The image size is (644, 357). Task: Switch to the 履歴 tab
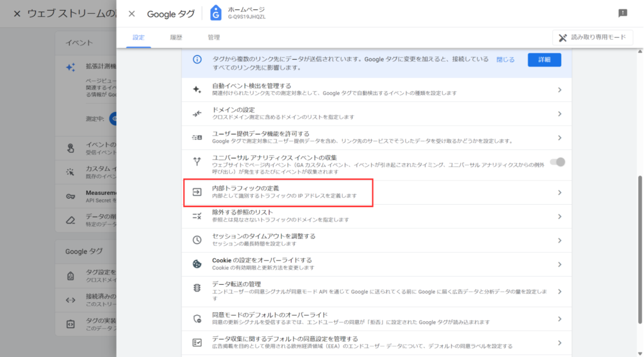coord(176,37)
